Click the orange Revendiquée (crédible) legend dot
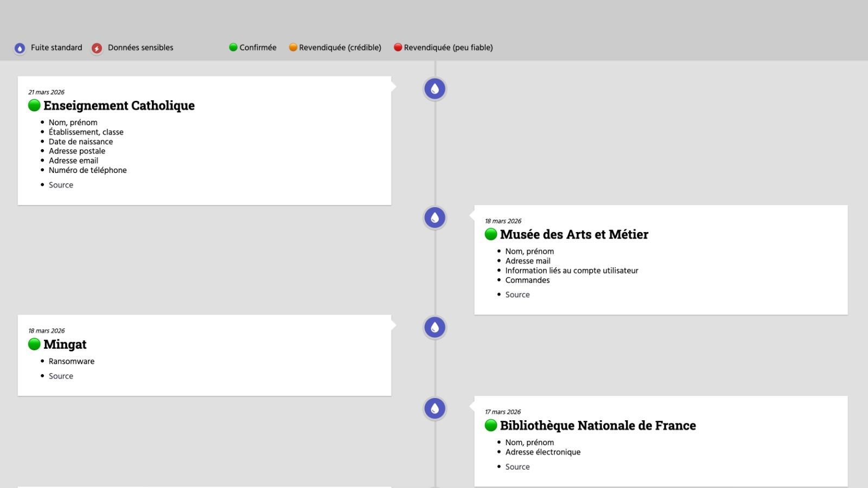The height and width of the screenshot is (488, 868). pyautogui.click(x=293, y=48)
